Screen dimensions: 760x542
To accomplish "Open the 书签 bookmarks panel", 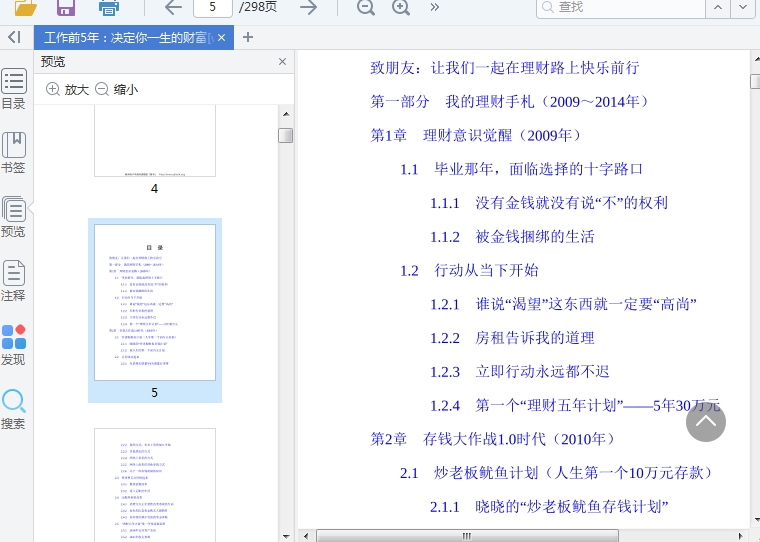I will pyautogui.click(x=14, y=153).
